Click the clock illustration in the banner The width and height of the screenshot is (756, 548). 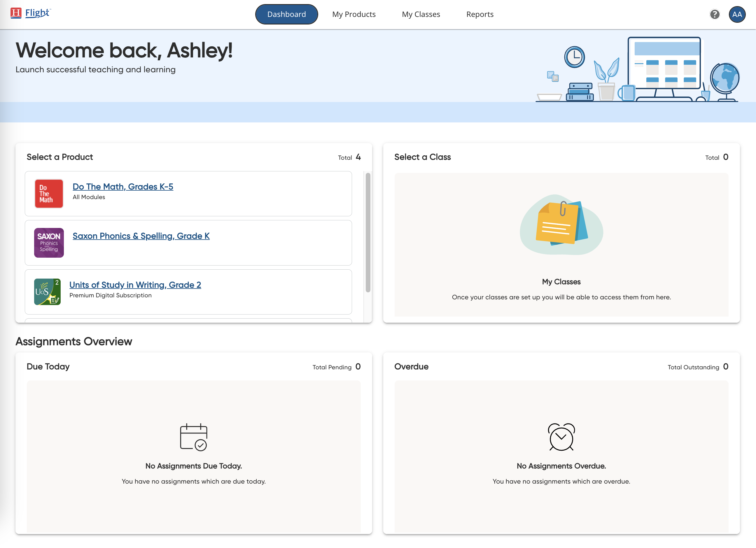point(574,57)
